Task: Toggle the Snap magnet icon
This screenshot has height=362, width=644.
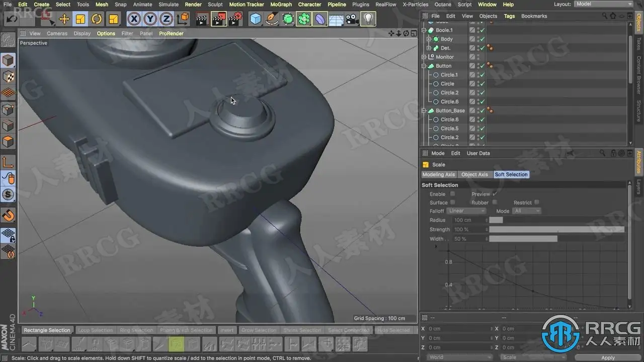Action: 8,216
